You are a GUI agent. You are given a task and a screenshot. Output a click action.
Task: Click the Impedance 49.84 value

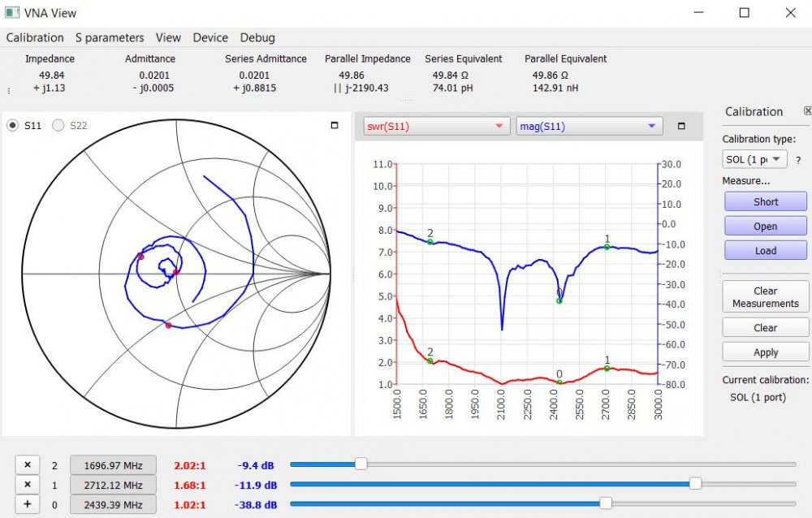pyautogui.click(x=51, y=76)
